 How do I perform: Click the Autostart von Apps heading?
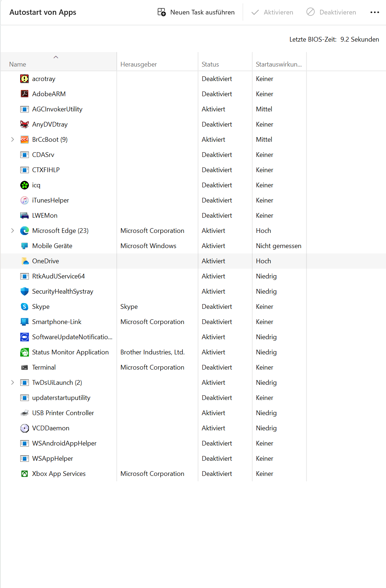click(x=43, y=12)
